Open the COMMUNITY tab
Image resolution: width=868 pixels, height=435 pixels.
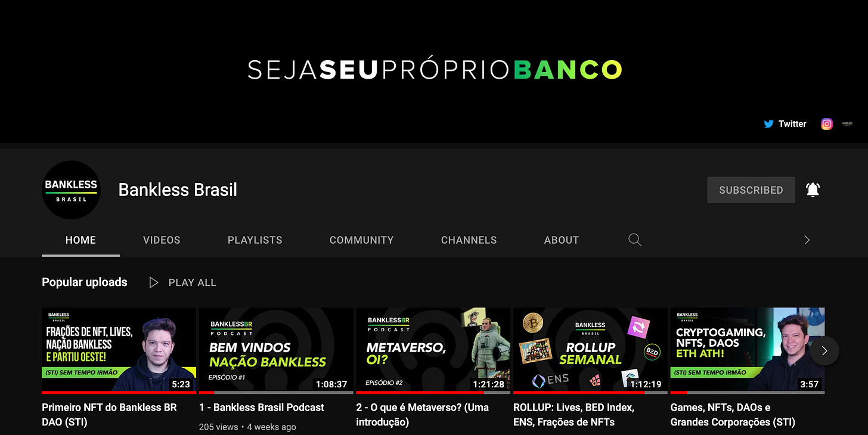click(x=362, y=240)
